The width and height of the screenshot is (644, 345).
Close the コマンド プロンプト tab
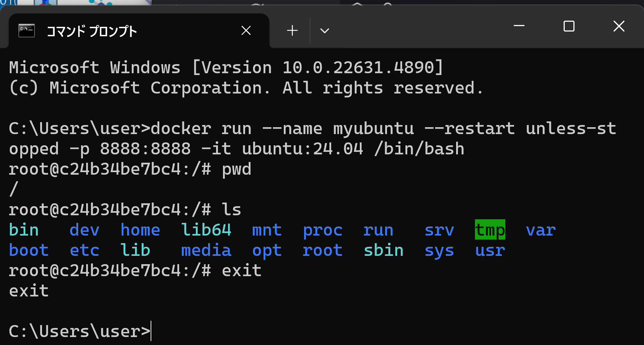[x=246, y=31]
